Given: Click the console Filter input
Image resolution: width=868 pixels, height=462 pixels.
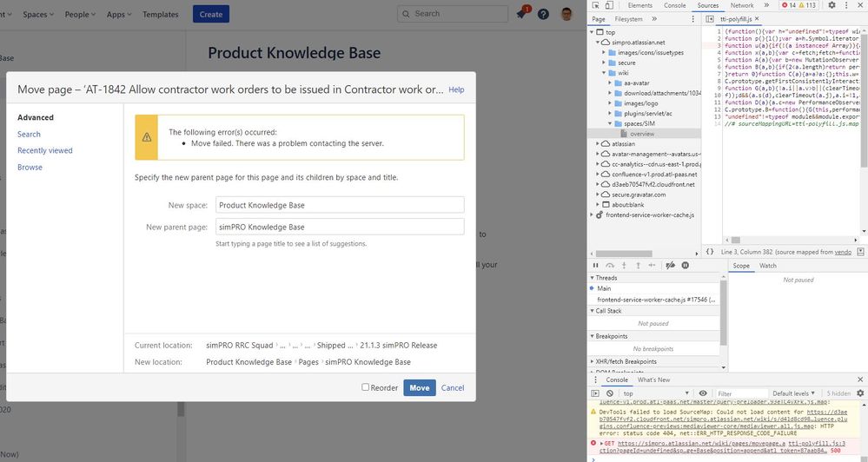Looking at the screenshot, I should 740,393.
